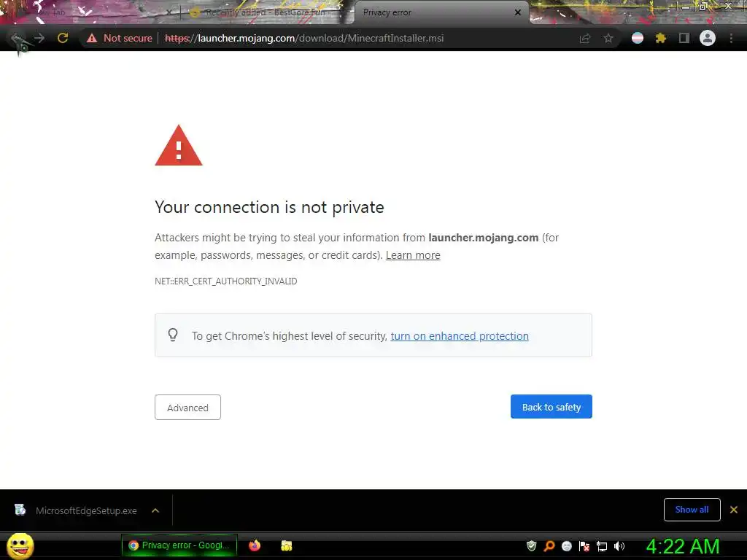Click Show all downloads button

(692, 510)
